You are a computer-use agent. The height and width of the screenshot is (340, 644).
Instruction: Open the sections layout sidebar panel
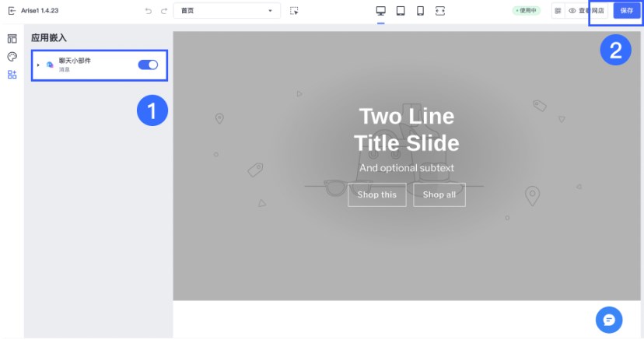[x=12, y=39]
